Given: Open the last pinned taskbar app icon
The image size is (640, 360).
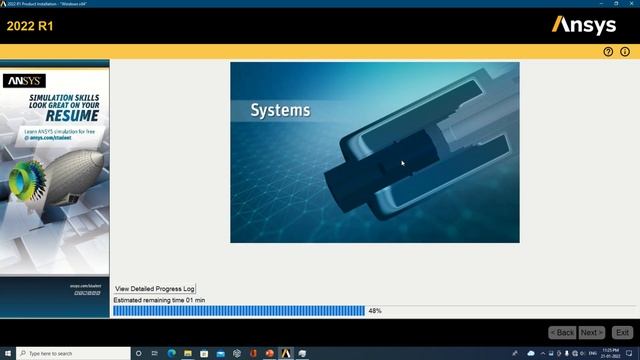Looking at the screenshot, I should tap(302, 353).
